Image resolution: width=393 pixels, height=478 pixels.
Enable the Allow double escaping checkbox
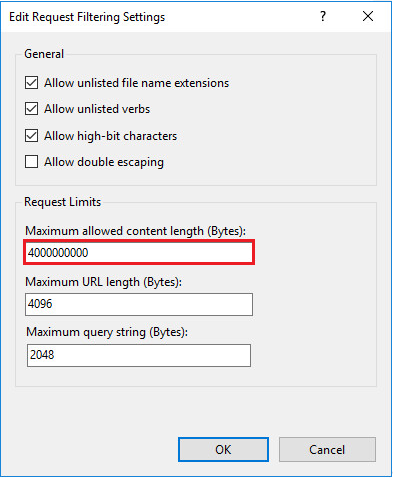tap(31, 162)
